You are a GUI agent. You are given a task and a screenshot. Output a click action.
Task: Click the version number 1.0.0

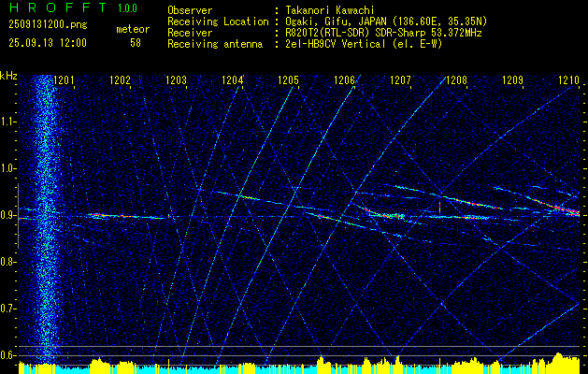point(127,8)
